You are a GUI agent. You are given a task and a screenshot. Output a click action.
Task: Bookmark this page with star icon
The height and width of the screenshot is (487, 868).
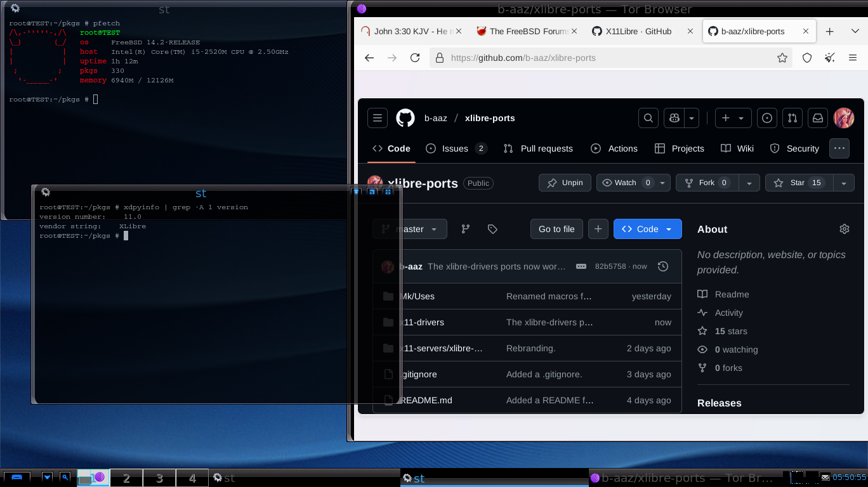click(x=782, y=58)
